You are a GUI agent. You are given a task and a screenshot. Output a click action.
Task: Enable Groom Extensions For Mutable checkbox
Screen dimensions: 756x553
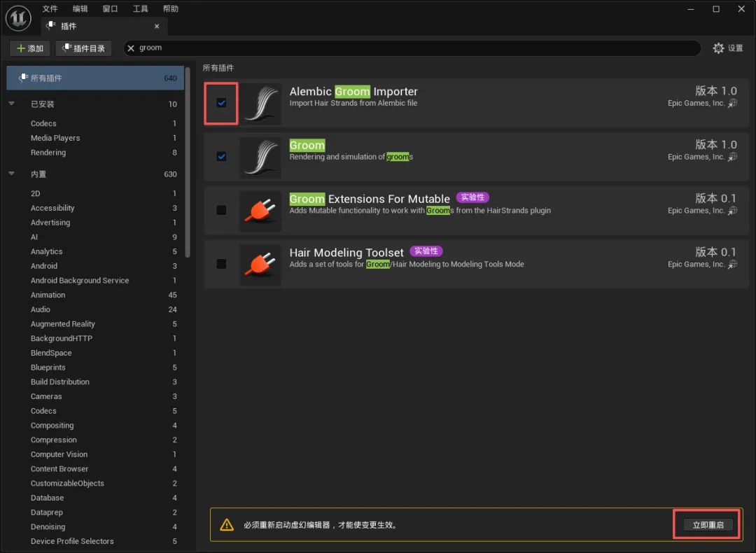(x=221, y=210)
